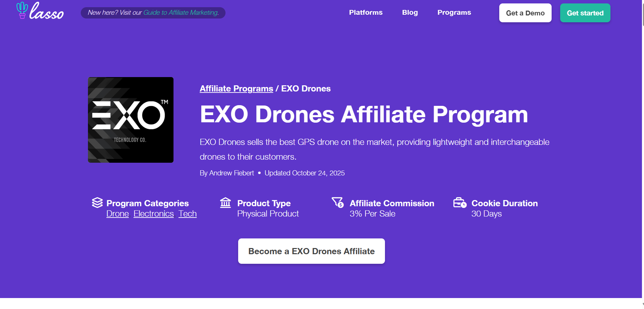Click the bank building Product Type icon
This screenshot has height=309, width=644.
coord(226,203)
